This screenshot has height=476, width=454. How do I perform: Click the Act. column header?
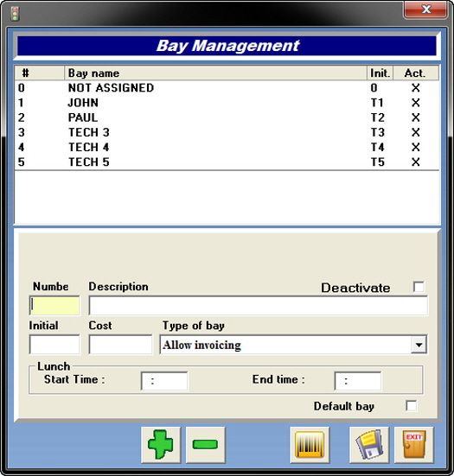point(416,73)
